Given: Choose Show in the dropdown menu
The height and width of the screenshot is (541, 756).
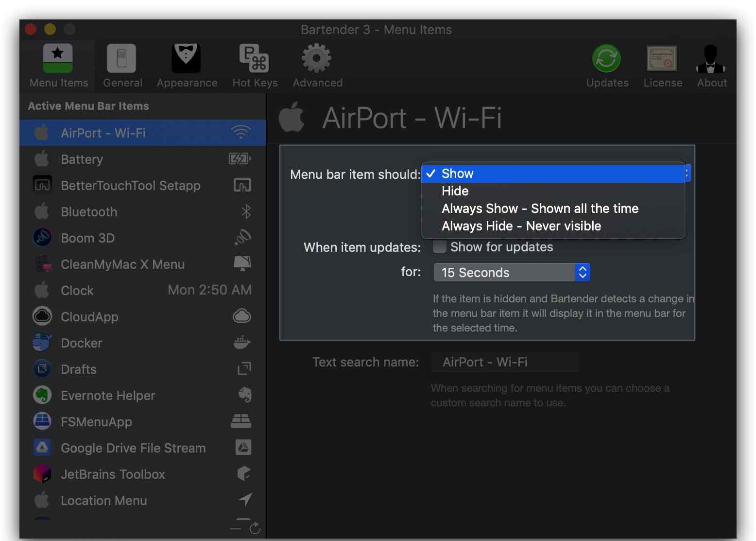Looking at the screenshot, I should pyautogui.click(x=553, y=174).
